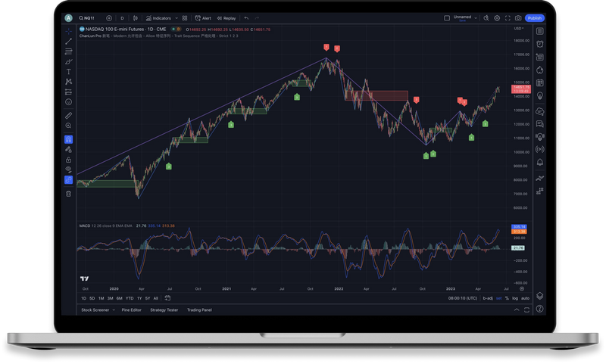This screenshot has height=364, width=606.
Task: Open the Pine Editor tab
Action: [x=131, y=310]
